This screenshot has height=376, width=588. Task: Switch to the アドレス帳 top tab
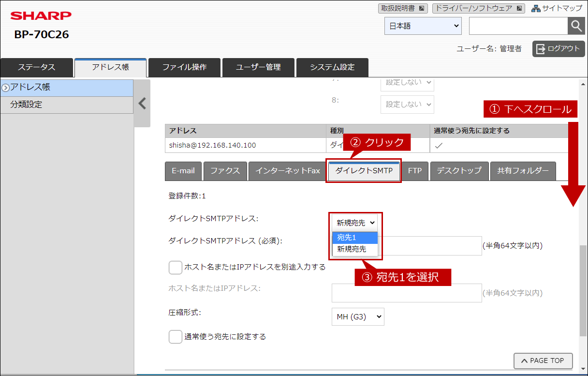110,67
